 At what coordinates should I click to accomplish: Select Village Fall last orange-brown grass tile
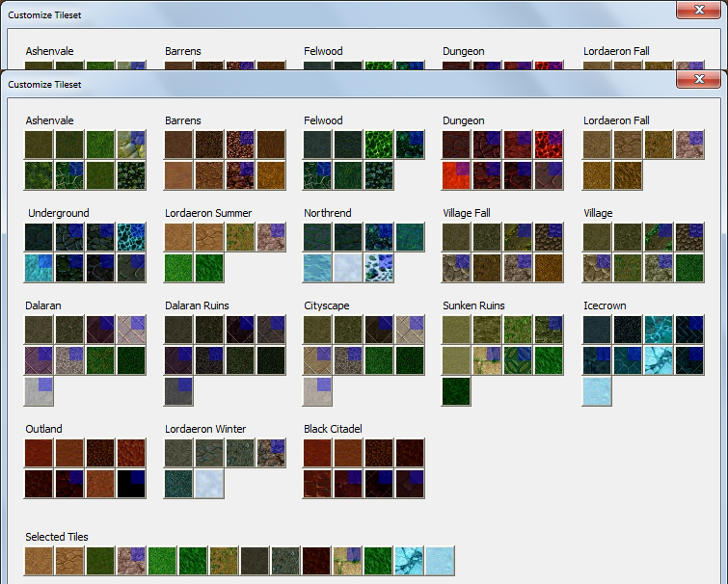point(549,268)
